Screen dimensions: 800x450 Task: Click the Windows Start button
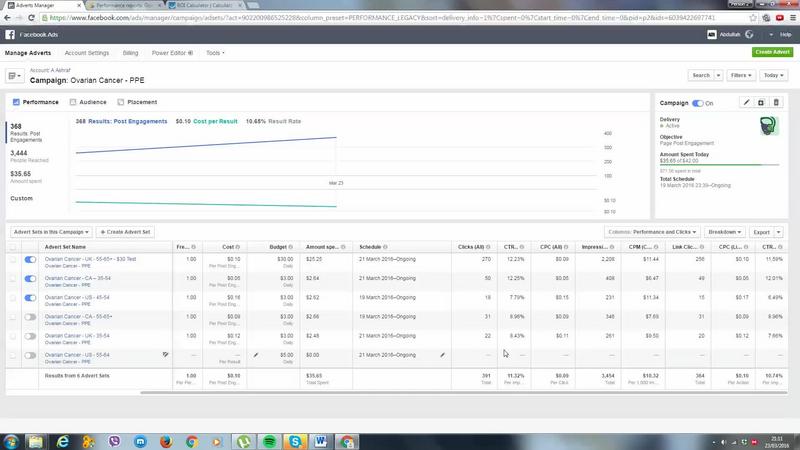(x=11, y=441)
